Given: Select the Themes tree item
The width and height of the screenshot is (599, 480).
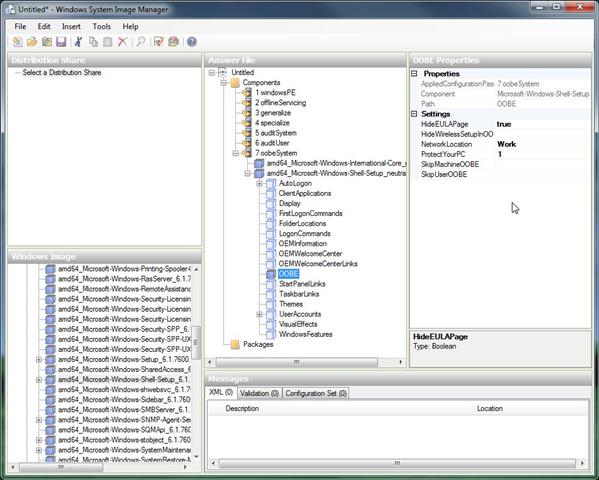Looking at the screenshot, I should (291, 304).
